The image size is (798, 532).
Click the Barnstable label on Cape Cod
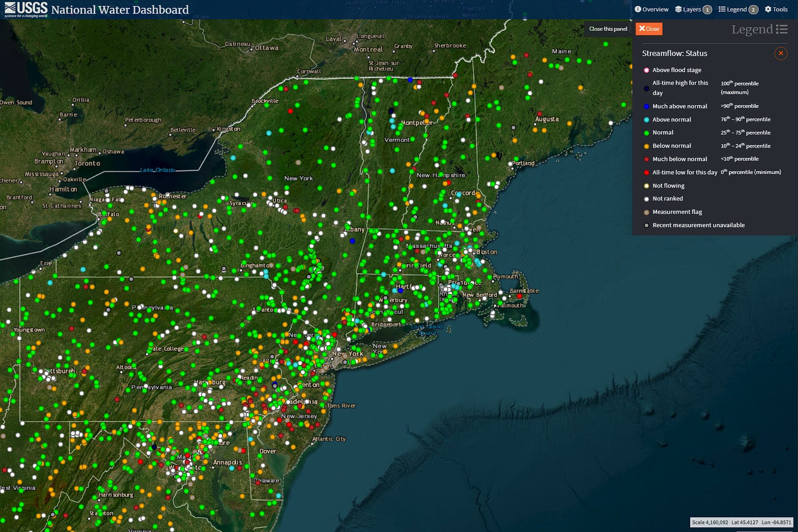coord(524,291)
